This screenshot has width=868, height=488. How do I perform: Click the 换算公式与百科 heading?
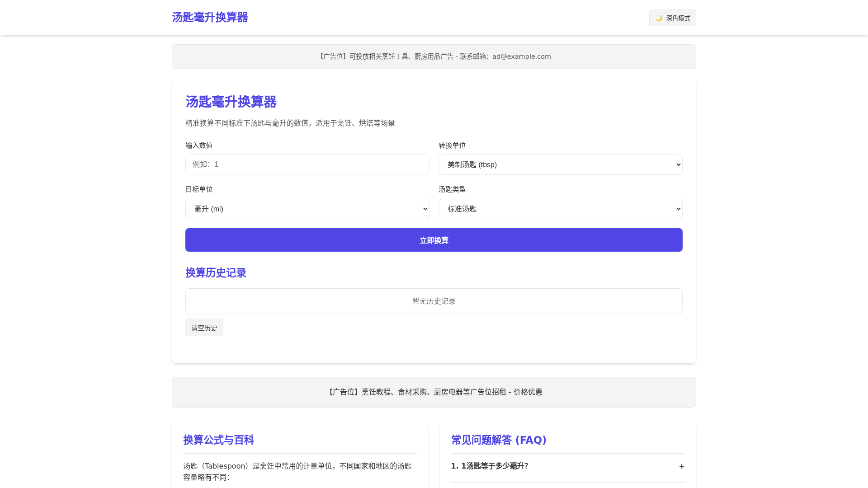(218, 440)
